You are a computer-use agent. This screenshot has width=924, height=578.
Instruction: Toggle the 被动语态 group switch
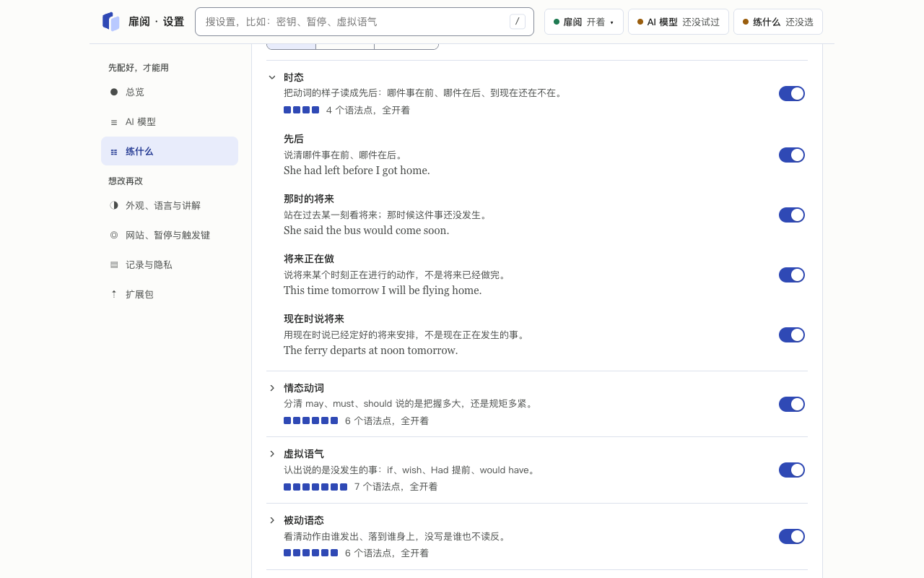pyautogui.click(x=792, y=536)
